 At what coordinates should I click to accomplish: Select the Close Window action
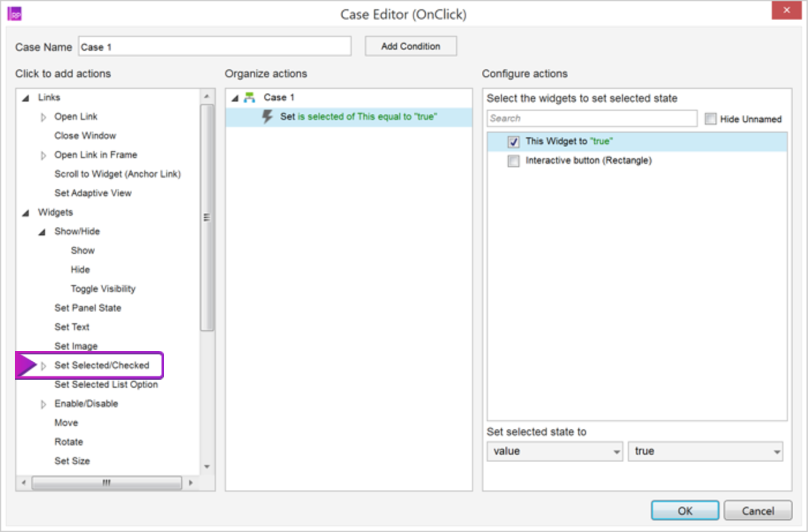click(x=85, y=136)
